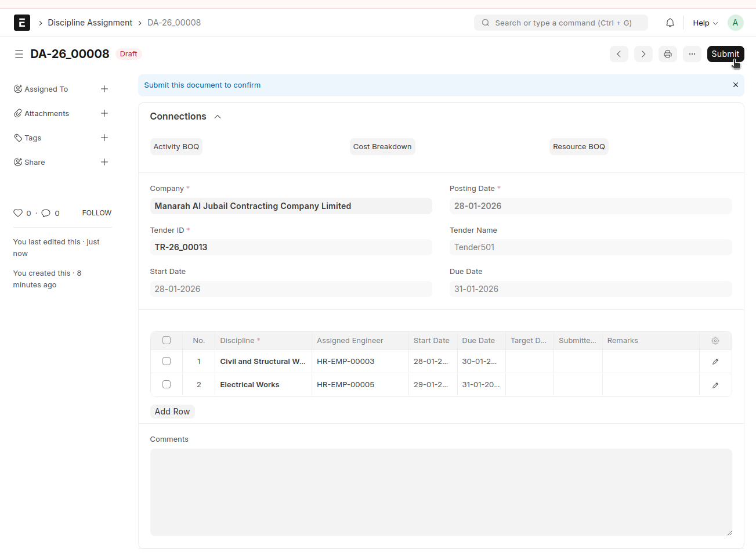Open the three-dots more actions menu

(692, 54)
